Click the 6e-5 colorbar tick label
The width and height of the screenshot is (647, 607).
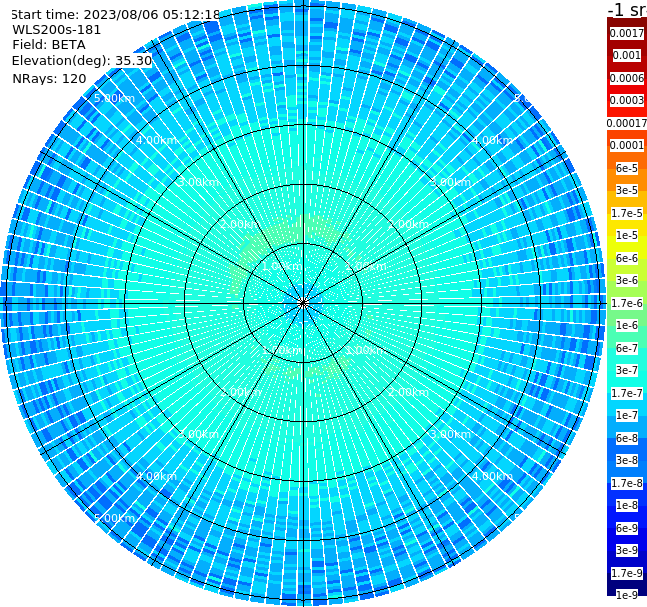[x=627, y=168]
